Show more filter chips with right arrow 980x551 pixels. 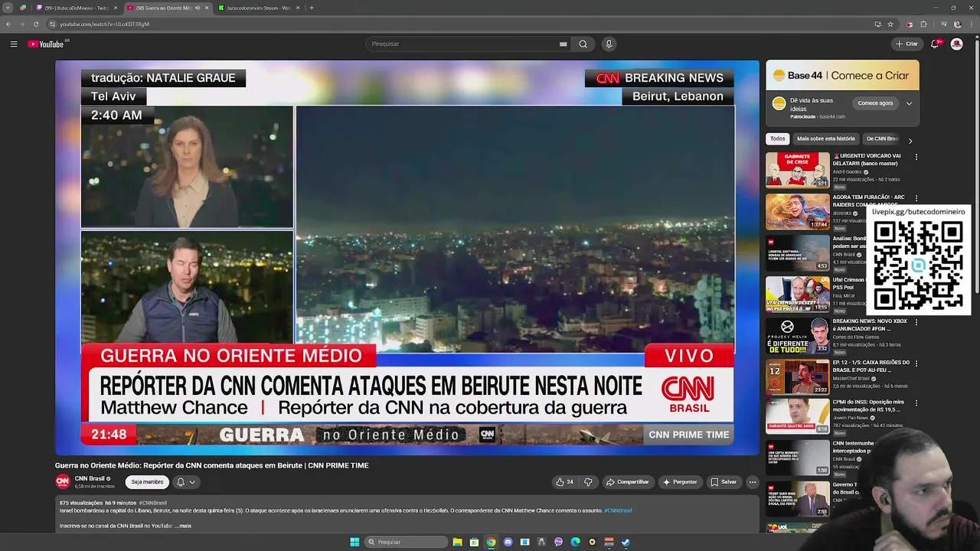(x=910, y=140)
